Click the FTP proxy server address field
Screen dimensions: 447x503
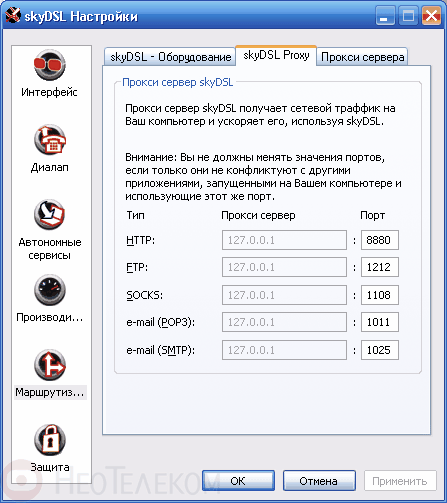tap(284, 267)
